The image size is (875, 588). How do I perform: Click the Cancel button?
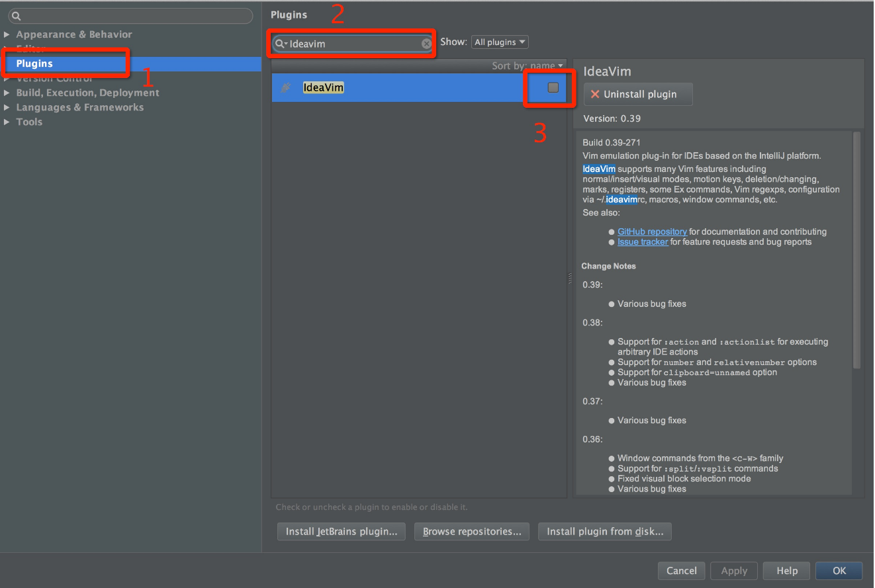[x=682, y=571]
